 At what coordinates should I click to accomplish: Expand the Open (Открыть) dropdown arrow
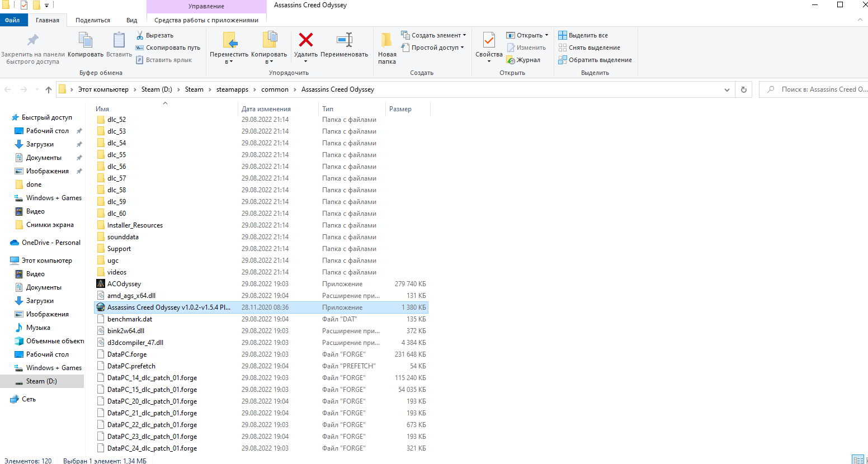click(546, 35)
